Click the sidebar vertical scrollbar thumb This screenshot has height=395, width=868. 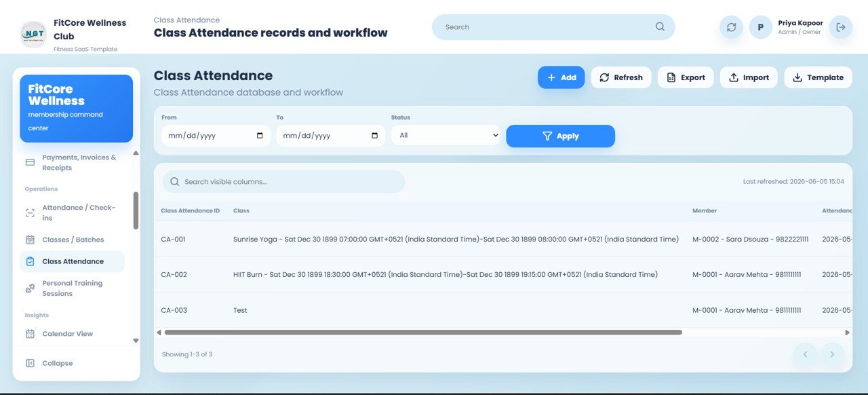136,210
